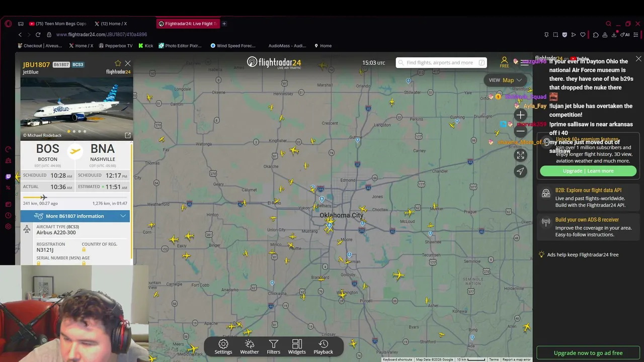Click Upgrade now to go ad free
The width and height of the screenshot is (644, 362).
point(588,353)
